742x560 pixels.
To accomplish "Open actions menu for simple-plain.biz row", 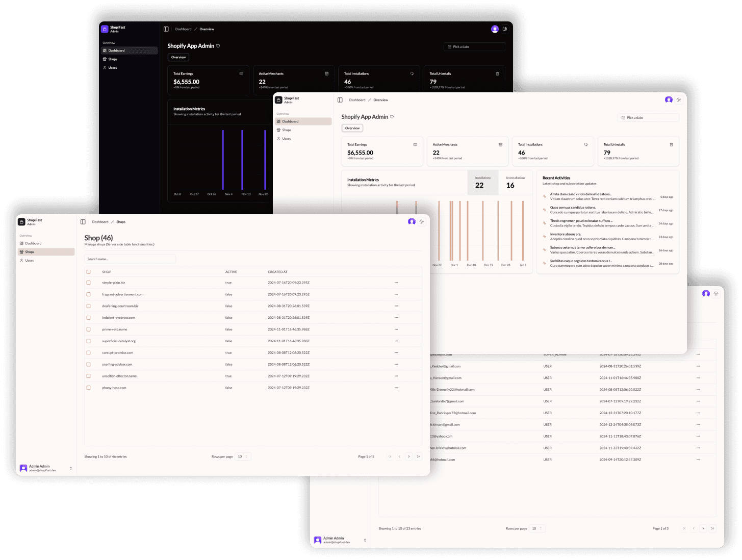I will [x=396, y=283].
